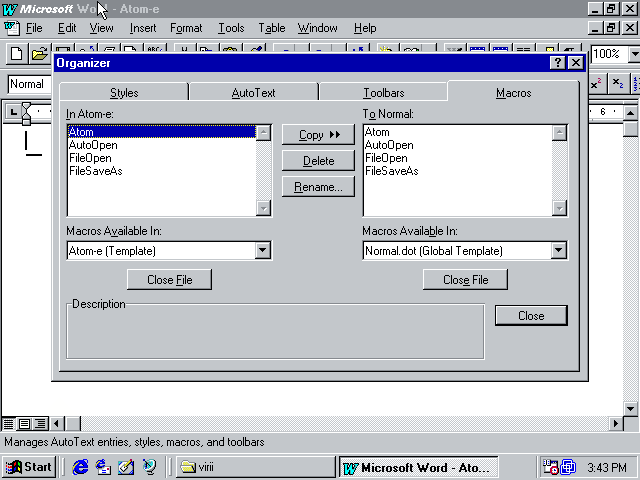Click the Superscript formatting icon
The width and height of the screenshot is (640, 480).
[596, 84]
